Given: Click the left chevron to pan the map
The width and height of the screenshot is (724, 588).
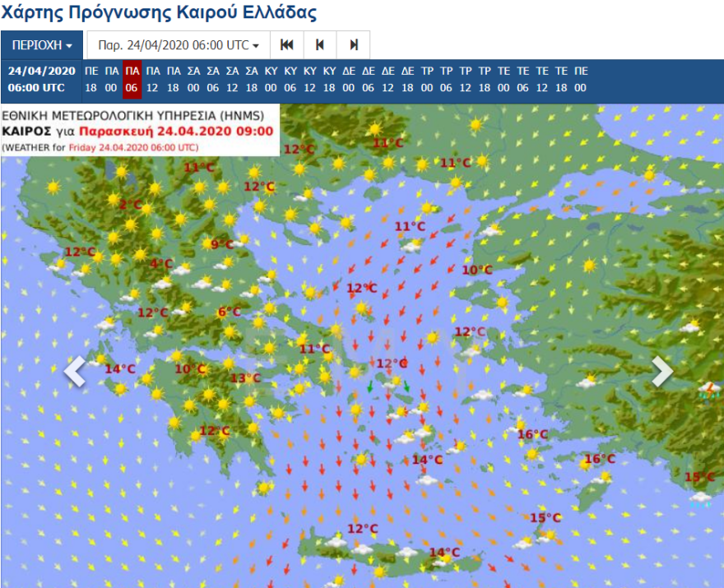Looking at the screenshot, I should click(x=74, y=371).
